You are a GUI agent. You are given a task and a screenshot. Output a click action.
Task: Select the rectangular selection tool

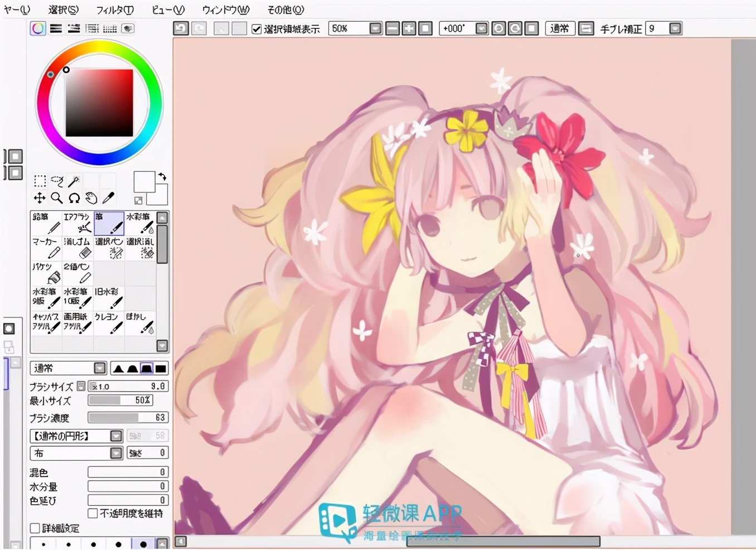click(40, 181)
